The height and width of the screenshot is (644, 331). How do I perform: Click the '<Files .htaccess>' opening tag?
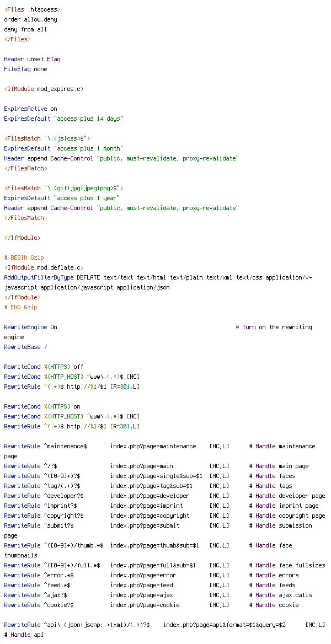click(32, 9)
